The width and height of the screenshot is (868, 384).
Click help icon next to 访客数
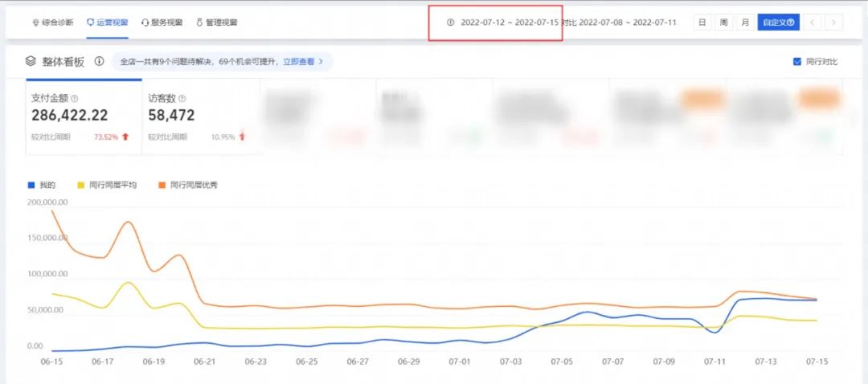pos(182,98)
